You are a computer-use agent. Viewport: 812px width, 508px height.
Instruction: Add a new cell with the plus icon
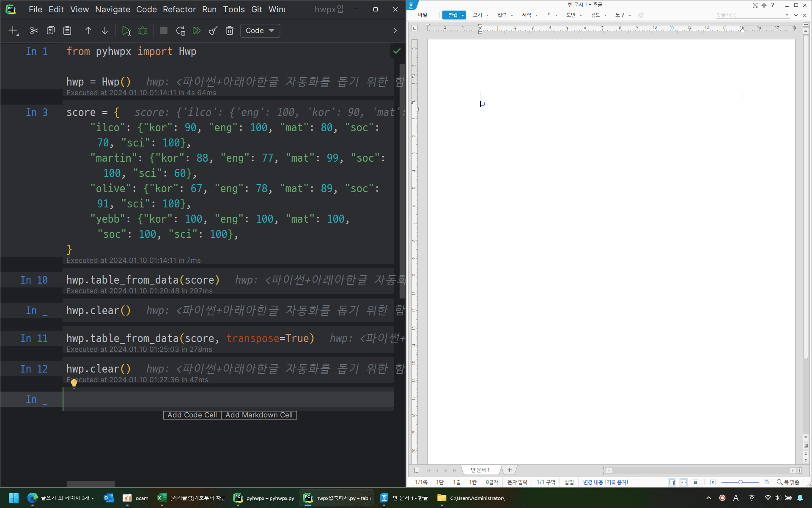pyautogui.click(x=13, y=30)
